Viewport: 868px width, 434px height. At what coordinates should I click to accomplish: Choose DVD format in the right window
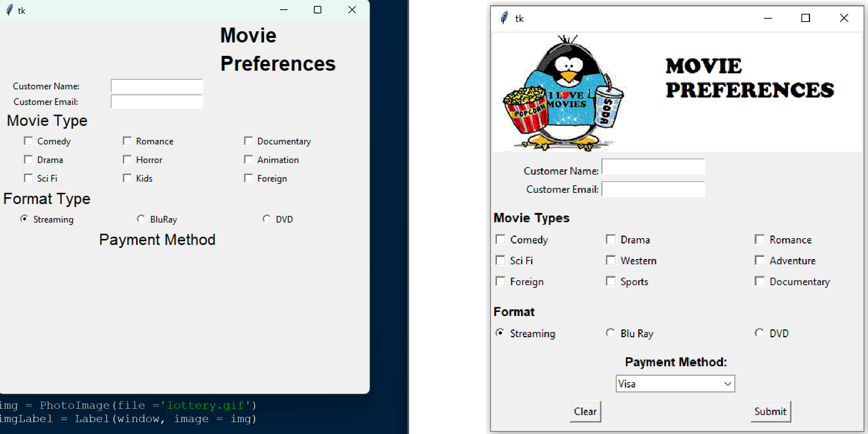(759, 333)
